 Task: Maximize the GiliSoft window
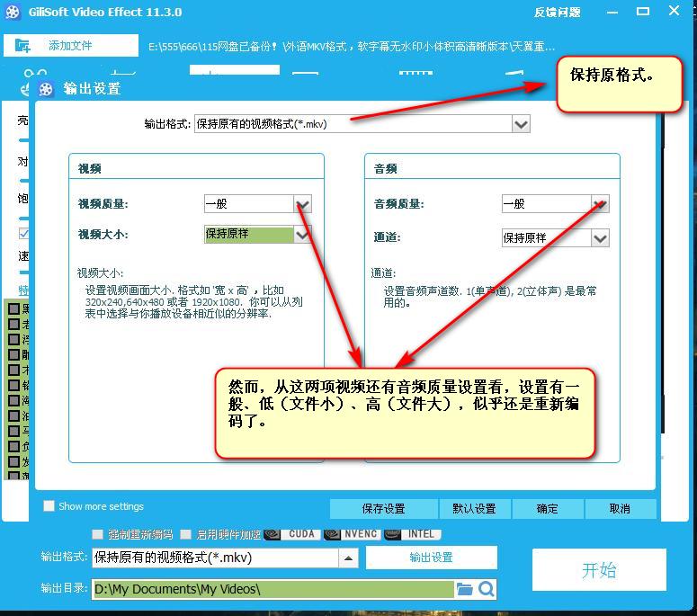point(643,12)
